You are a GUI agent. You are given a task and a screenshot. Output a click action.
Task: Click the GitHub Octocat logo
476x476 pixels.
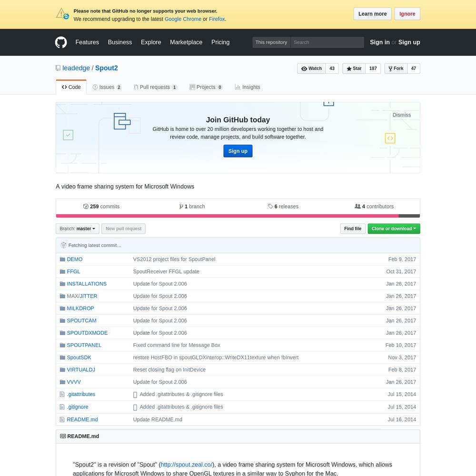coord(61,42)
